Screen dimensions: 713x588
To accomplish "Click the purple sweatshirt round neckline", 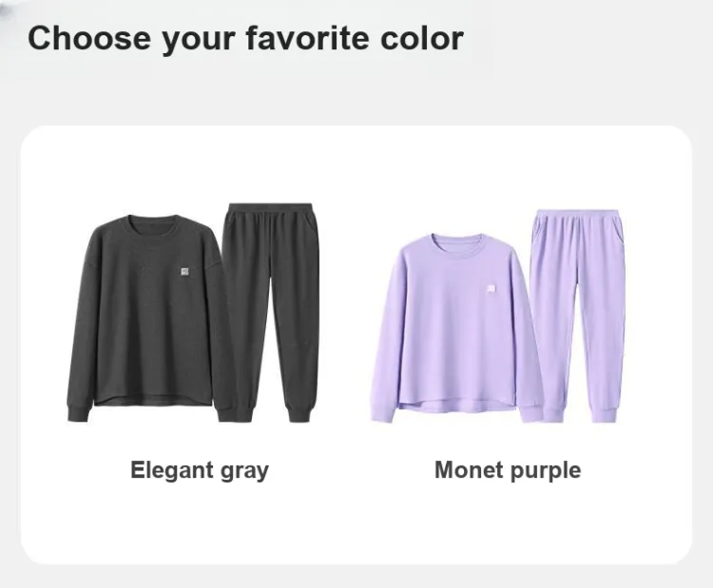I will click(x=457, y=241).
